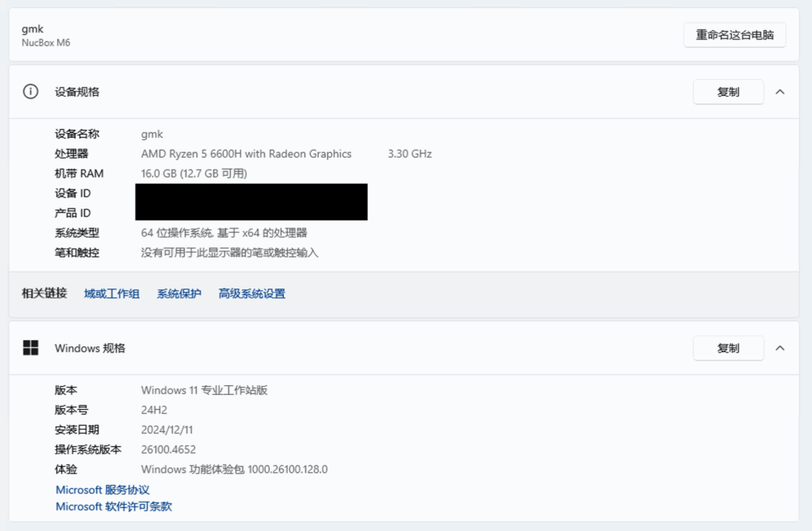Click the 笔和触控 label

pos(77,253)
